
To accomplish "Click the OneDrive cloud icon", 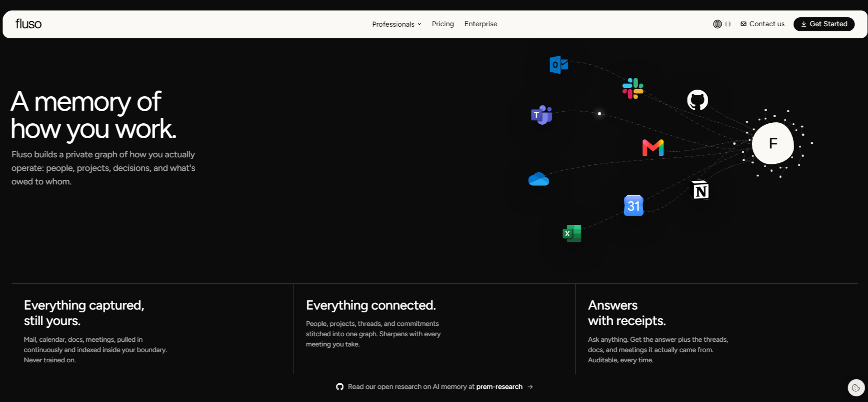I will pos(538,179).
